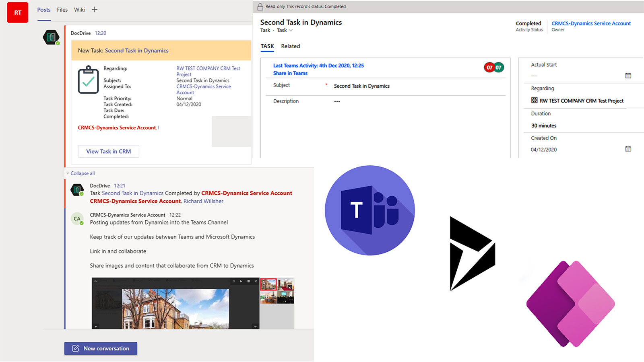The image size is (644, 362).
Task: Click the Regarding project entity icon
Action: click(534, 100)
